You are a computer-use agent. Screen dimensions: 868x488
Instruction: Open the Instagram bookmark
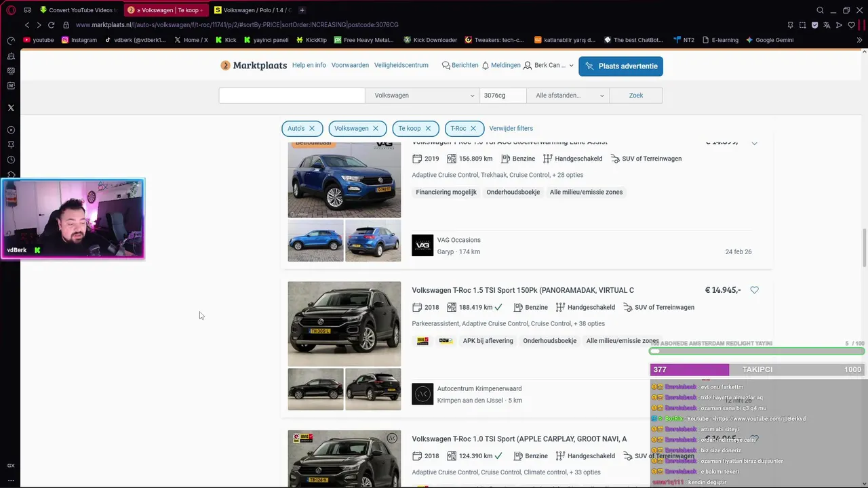click(x=79, y=40)
